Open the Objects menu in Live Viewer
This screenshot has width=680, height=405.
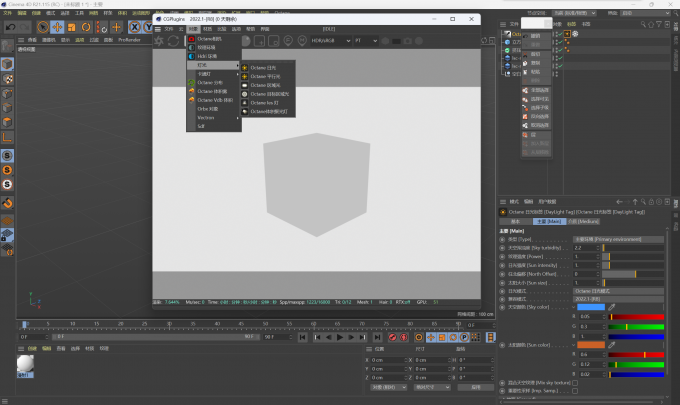(x=193, y=29)
